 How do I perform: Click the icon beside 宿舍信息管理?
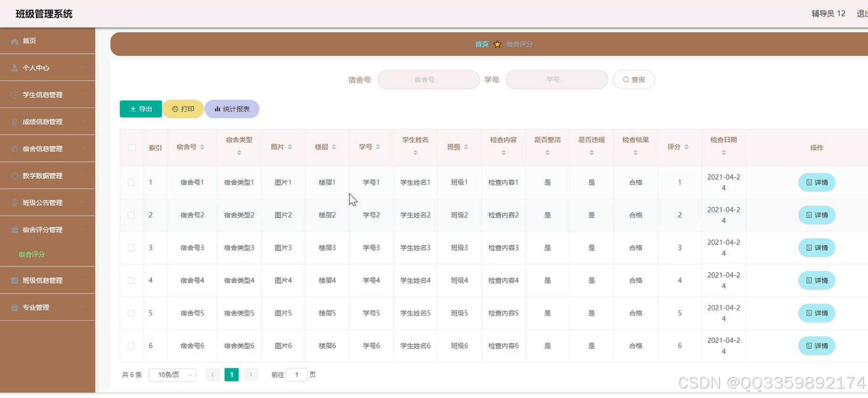tap(15, 149)
